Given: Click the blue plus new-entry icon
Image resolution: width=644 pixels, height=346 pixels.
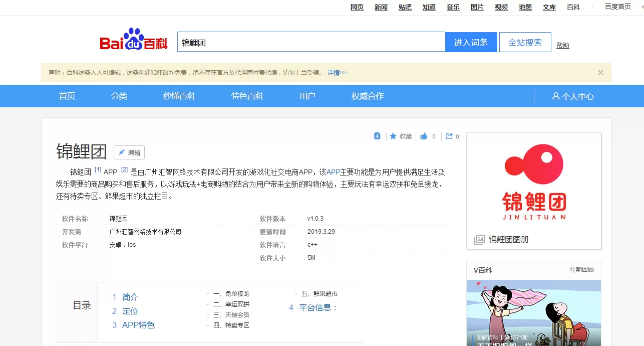Looking at the screenshot, I should pos(377,136).
